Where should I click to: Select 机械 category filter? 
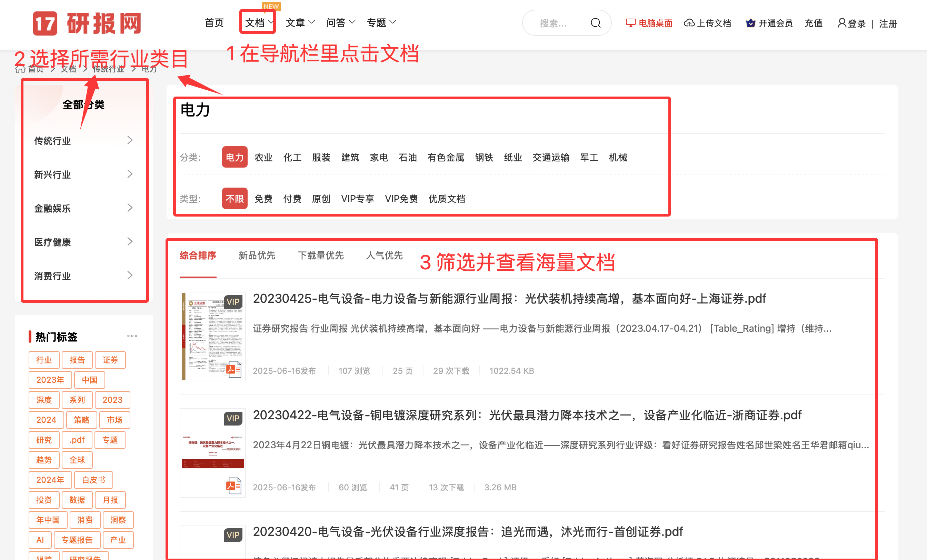coord(618,157)
